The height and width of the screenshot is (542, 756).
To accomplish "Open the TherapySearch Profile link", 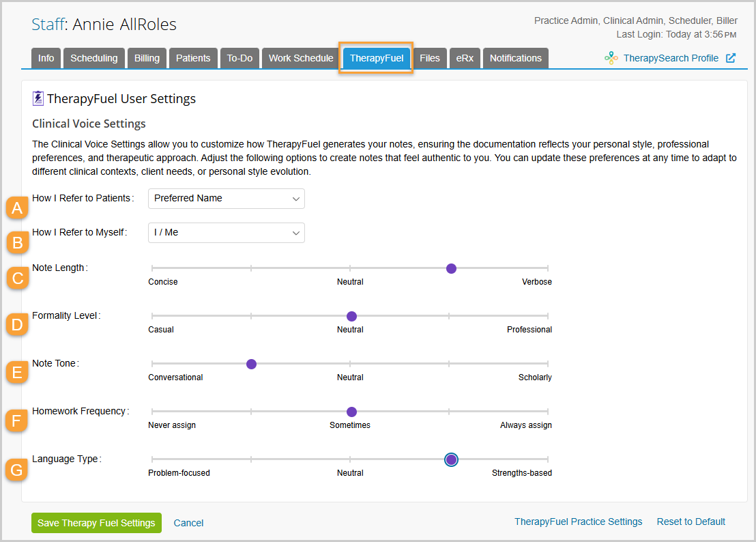I will tap(671, 58).
